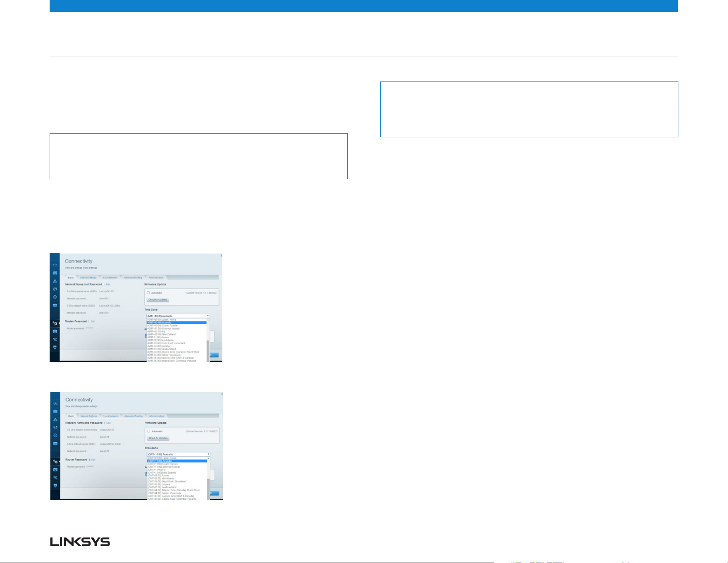The width and height of the screenshot is (728, 563).
Task: Open Wireless signal icon in second screenshot
Action: 55,478
